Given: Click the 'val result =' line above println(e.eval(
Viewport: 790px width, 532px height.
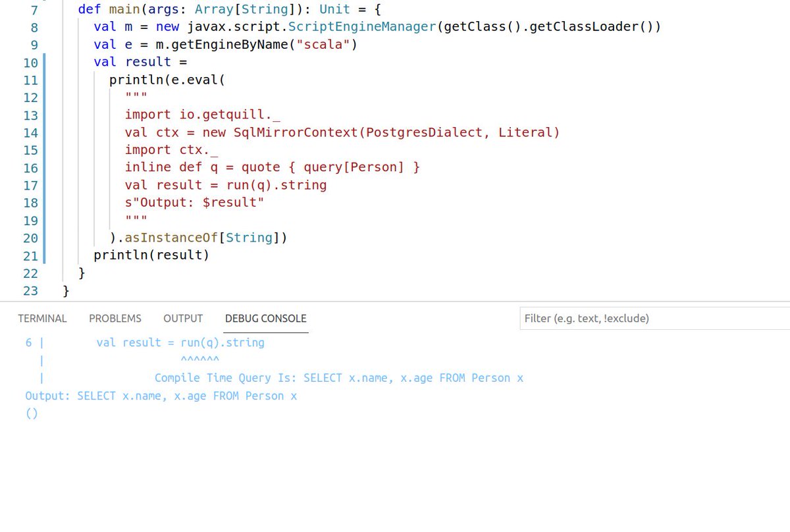Looking at the screenshot, I should pyautogui.click(x=140, y=62).
